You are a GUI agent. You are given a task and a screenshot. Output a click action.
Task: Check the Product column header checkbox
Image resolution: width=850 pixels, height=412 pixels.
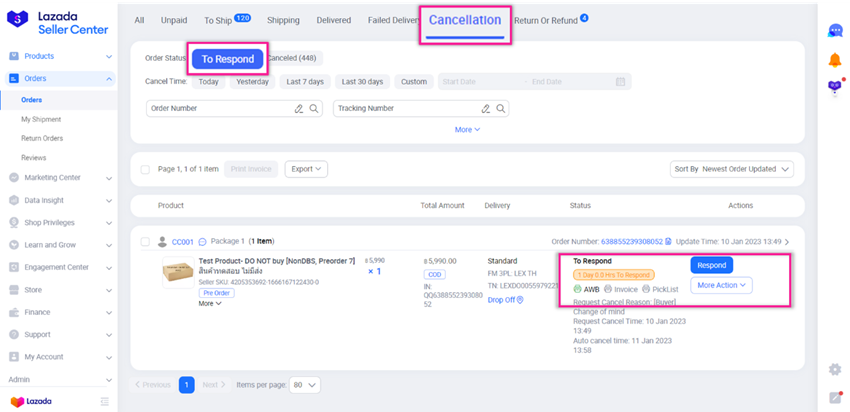click(x=146, y=206)
